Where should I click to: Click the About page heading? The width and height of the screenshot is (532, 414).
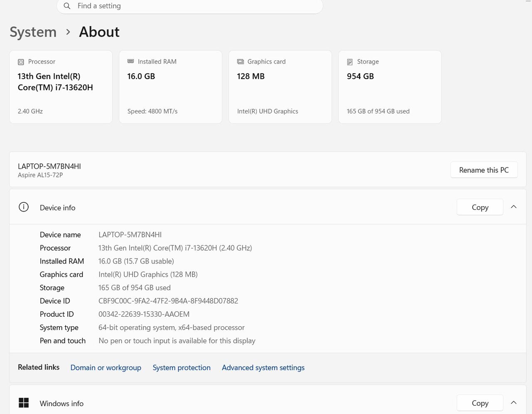(x=99, y=32)
